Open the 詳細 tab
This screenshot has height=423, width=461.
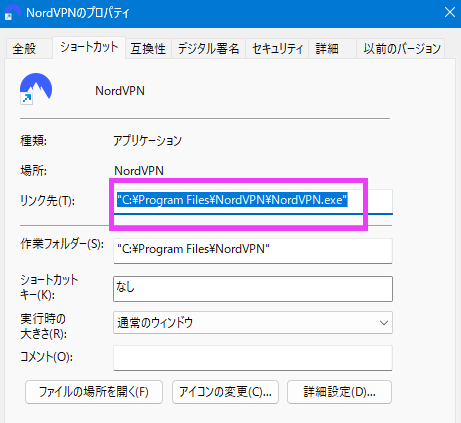click(x=332, y=49)
